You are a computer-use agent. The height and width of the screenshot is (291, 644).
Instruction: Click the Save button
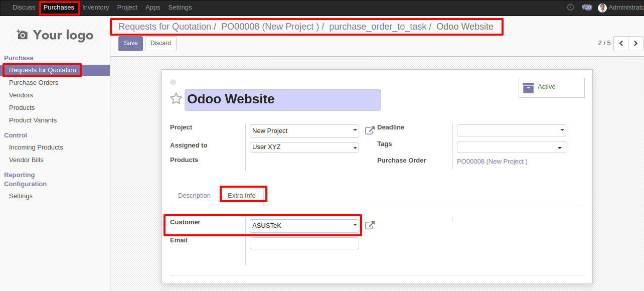(x=130, y=43)
